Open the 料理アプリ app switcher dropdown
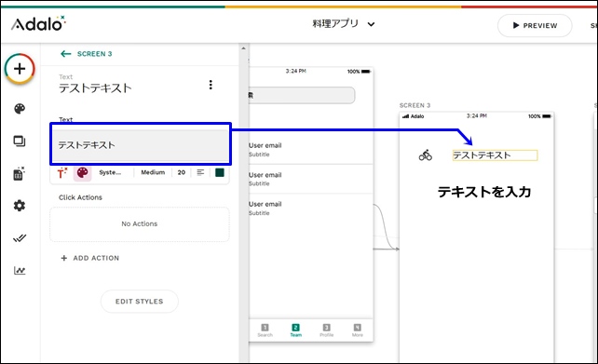This screenshot has height=364, width=598. point(343,24)
